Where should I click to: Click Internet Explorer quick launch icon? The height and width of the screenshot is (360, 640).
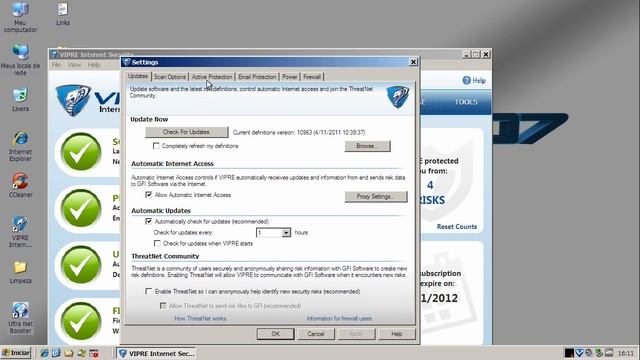tap(44, 353)
